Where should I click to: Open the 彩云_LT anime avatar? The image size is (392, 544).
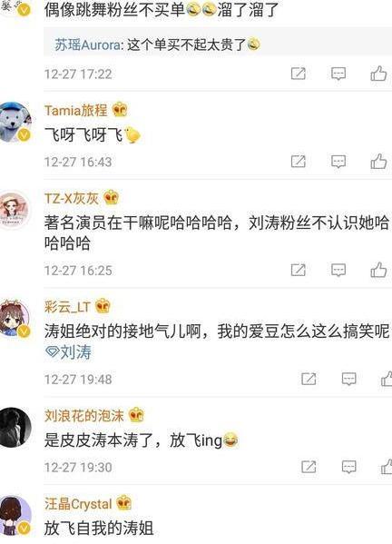click(15, 319)
